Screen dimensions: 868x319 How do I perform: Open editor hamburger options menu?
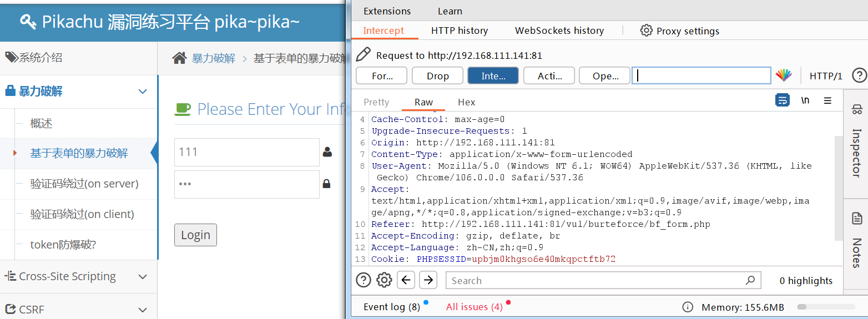coord(827,100)
